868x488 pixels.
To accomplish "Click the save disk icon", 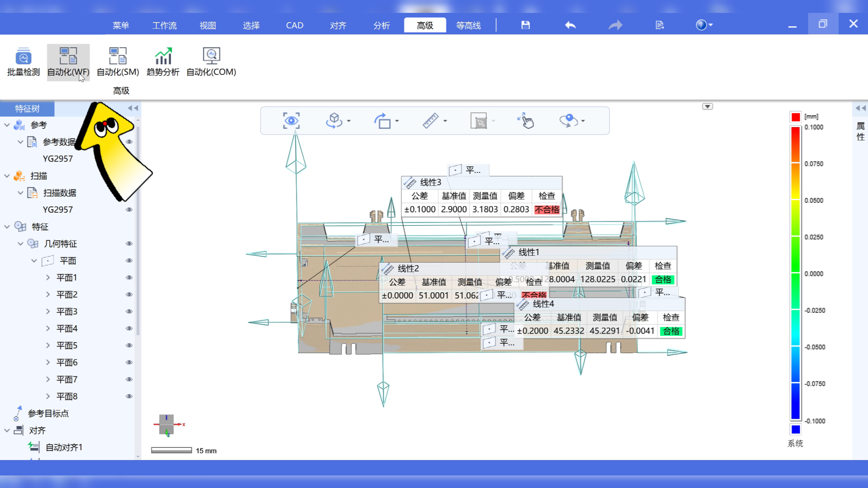I will pos(525,25).
